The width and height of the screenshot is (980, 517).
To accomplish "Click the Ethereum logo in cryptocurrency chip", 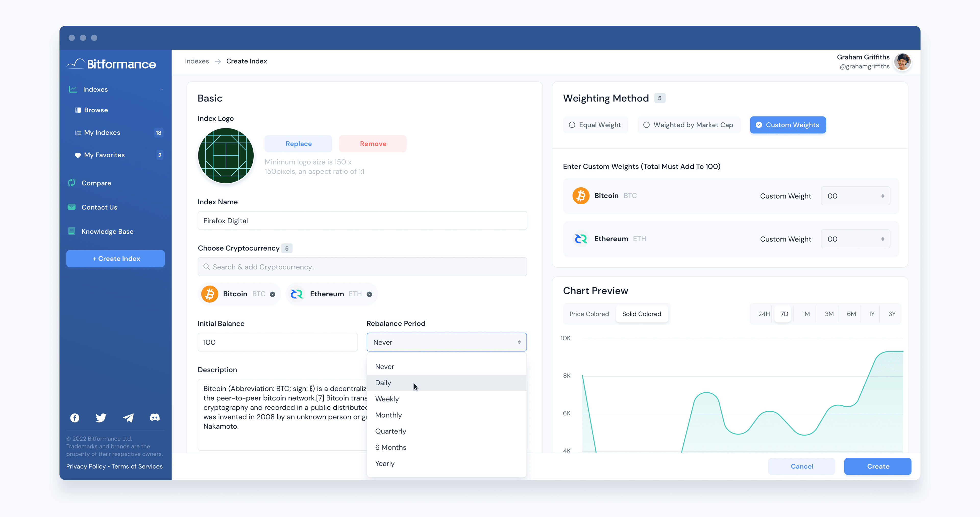I will tap(297, 294).
